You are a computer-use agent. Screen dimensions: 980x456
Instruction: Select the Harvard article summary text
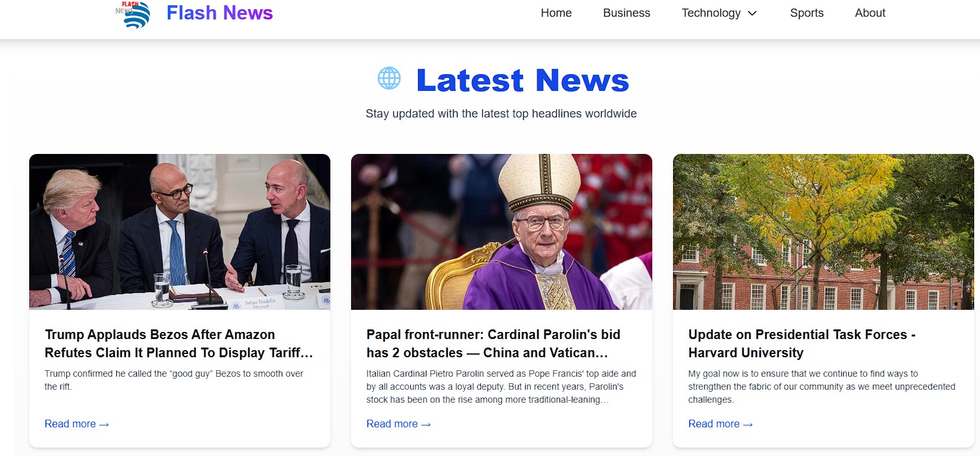[x=822, y=386]
